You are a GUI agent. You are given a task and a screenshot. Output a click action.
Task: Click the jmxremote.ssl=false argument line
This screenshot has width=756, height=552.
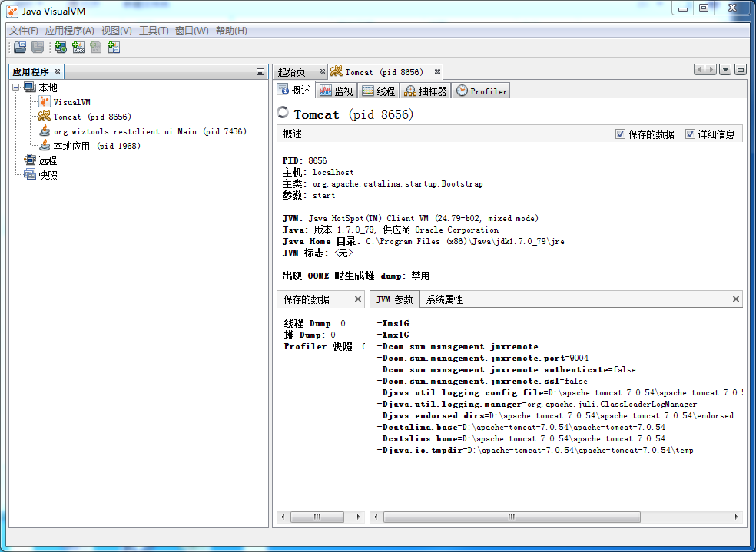pyautogui.click(x=482, y=381)
